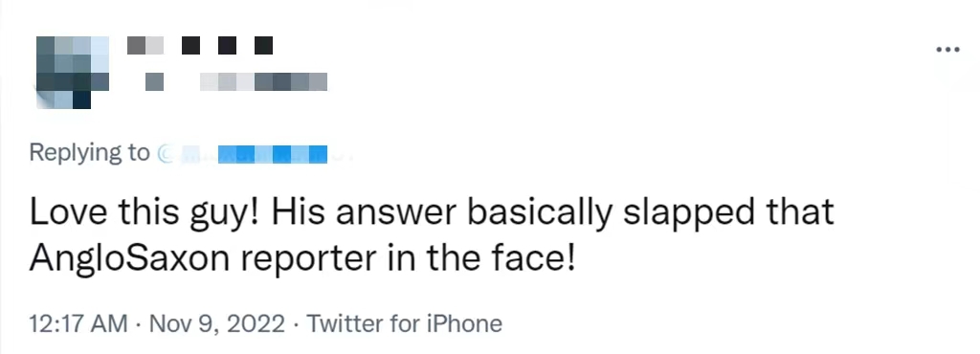Click the year 2022 in the date
The width and height of the screenshot is (980, 354).
254,323
